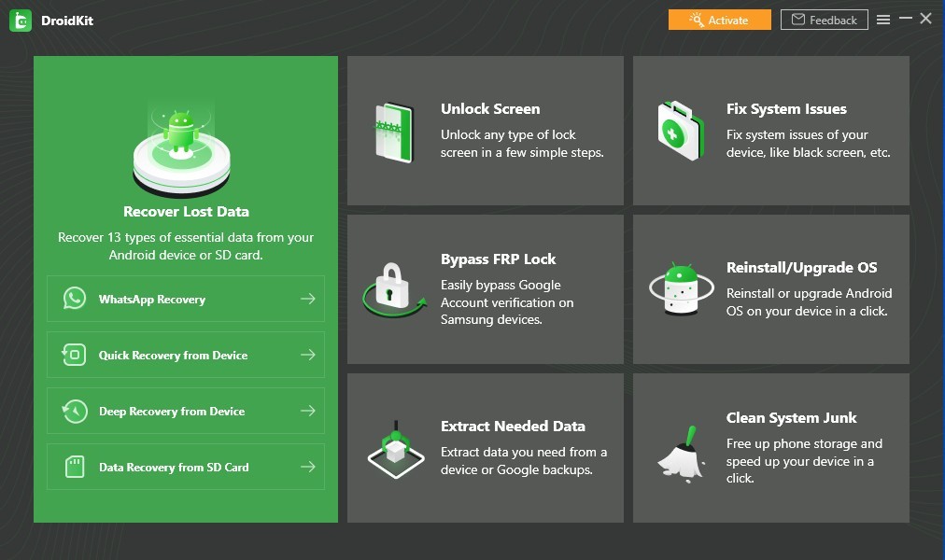Viewport: 945px width, 560px height.
Task: Click arrow beside Deep Recovery from Device
Action: (307, 411)
